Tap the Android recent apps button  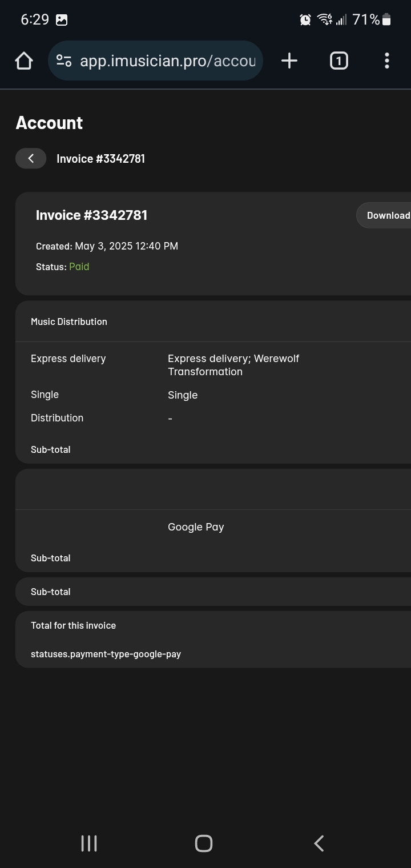pyautogui.click(x=89, y=843)
